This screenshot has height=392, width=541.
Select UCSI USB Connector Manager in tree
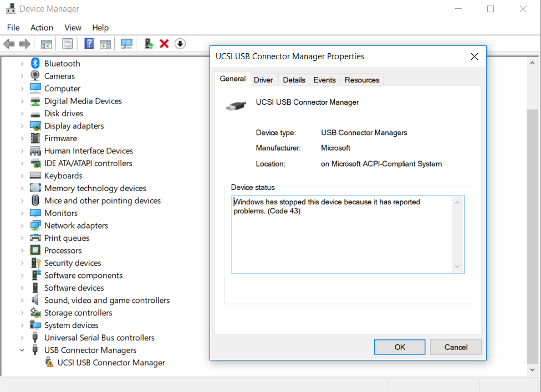coord(111,363)
